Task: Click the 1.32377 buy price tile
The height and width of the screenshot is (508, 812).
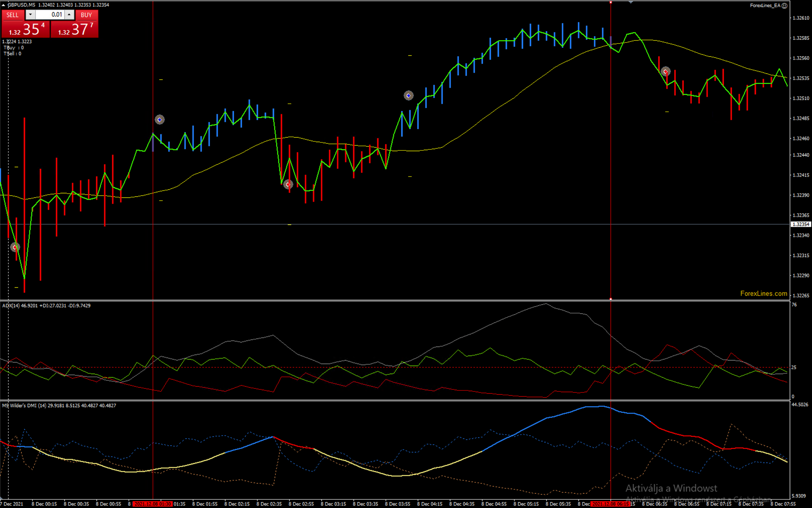Action: [74, 29]
